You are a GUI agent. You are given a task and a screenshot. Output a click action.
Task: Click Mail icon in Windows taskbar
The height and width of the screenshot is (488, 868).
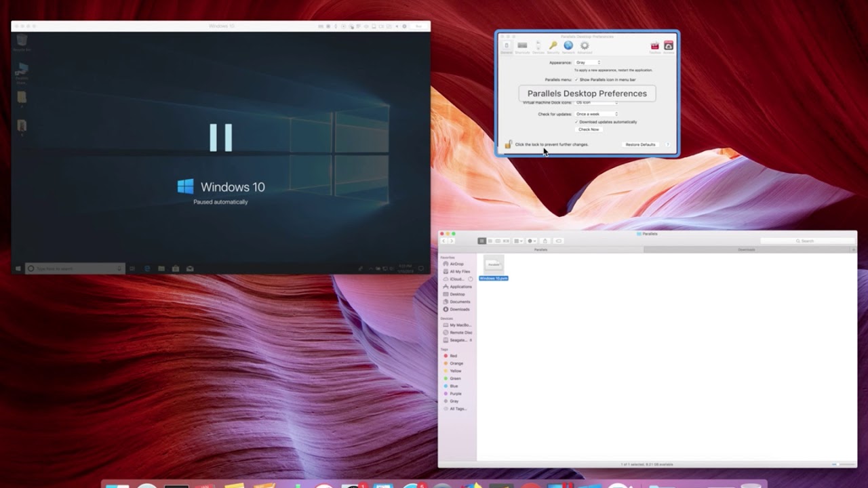tap(190, 269)
